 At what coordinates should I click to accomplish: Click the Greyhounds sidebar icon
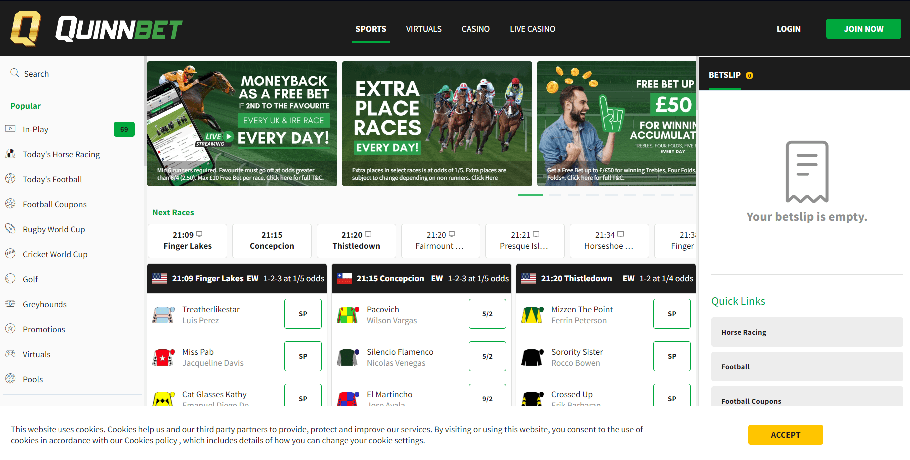point(10,303)
